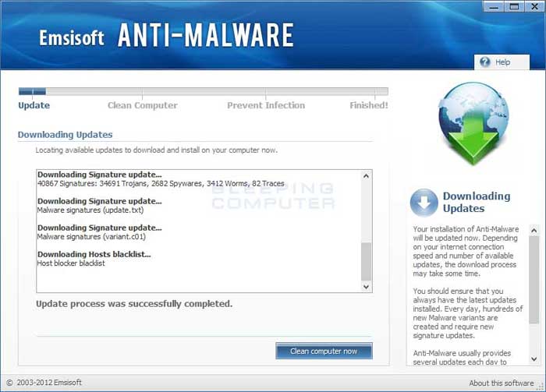Click the update successfully completed message
Image resolution: width=546 pixels, height=392 pixels.
click(134, 304)
